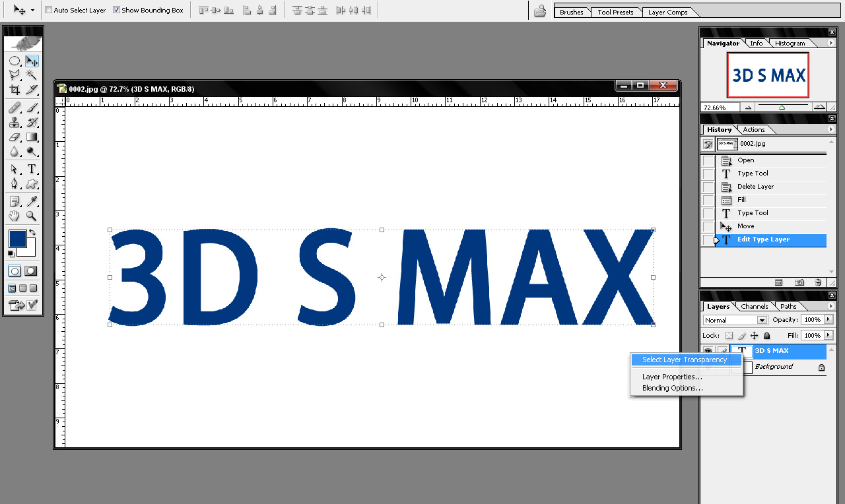Open the Layer Comps tab

coord(667,12)
